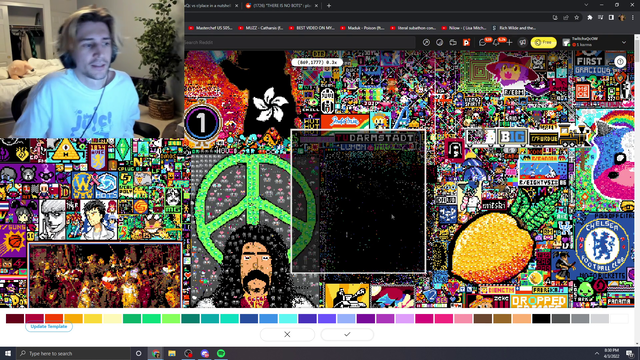Select the dark purple color swatch
The width and height of the screenshot is (640, 360).
tap(366, 318)
